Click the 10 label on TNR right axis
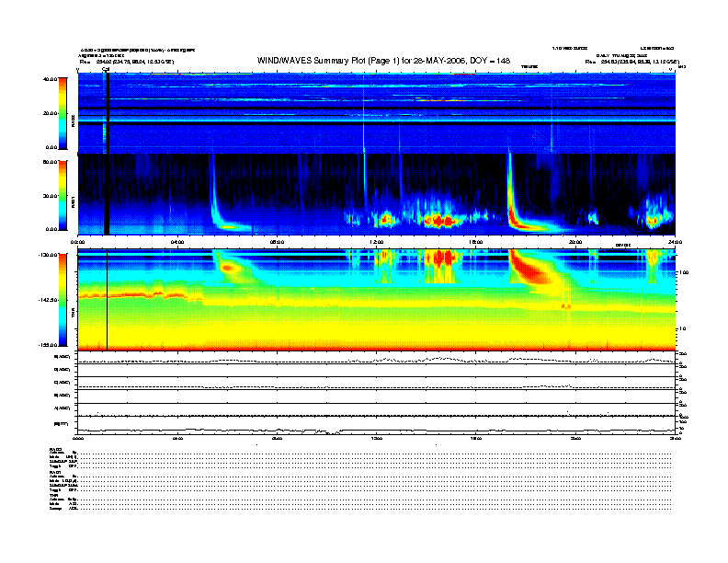 click(681, 329)
